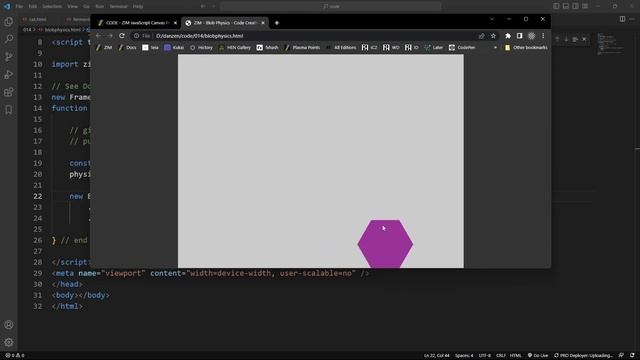Click the Ln 22, Col 44 cursor position
The width and height of the screenshot is (640, 360).
pyautogui.click(x=436, y=356)
